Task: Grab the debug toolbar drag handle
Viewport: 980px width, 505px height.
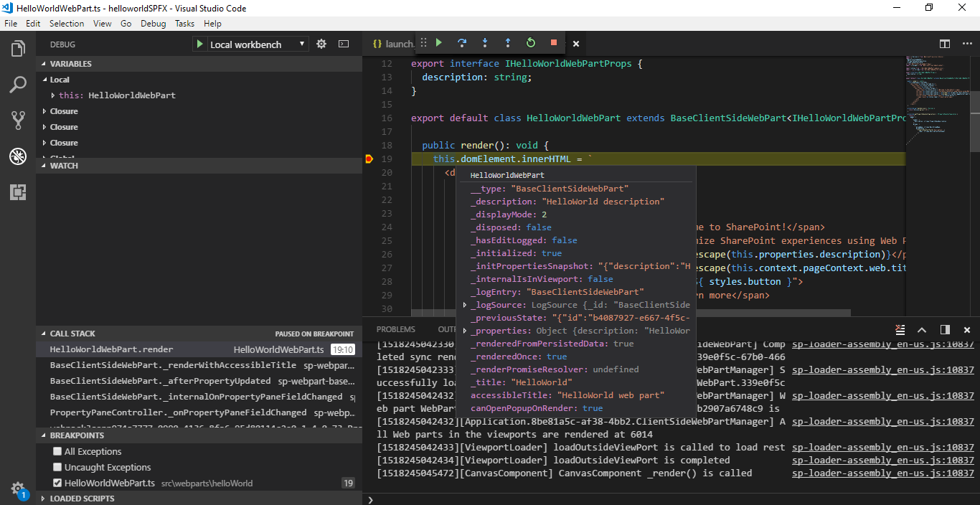Action: pos(423,43)
